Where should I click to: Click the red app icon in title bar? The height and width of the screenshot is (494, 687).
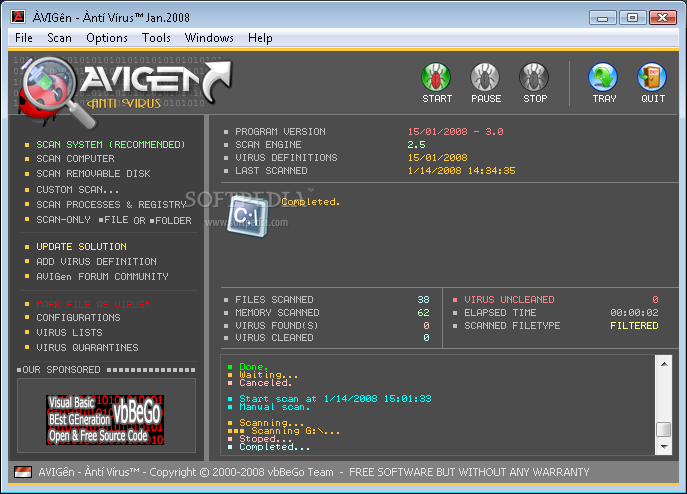(18, 17)
